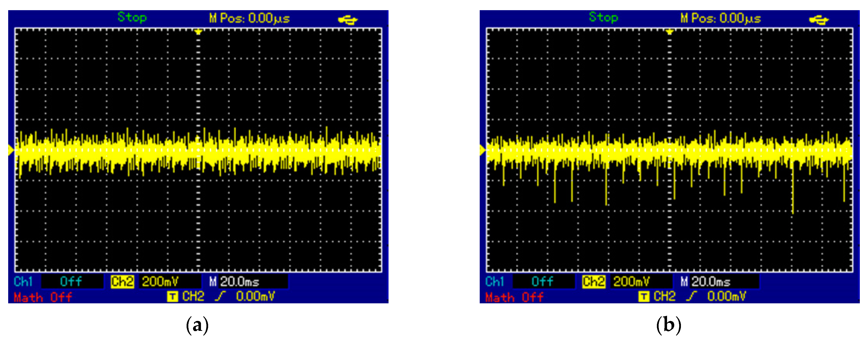Click the Ch1 label in screen (a)
The image size is (868, 341).
point(23,281)
